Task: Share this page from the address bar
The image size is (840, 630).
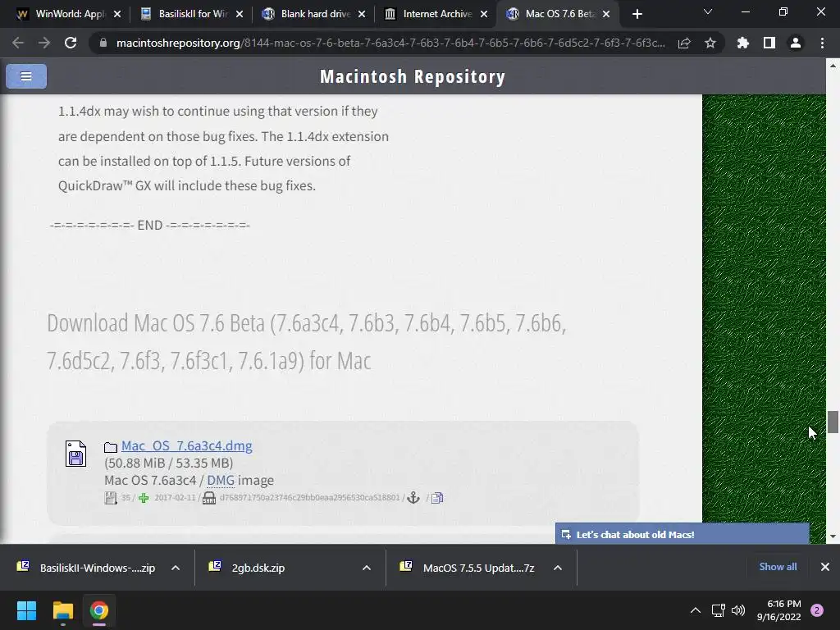Action: (x=684, y=43)
